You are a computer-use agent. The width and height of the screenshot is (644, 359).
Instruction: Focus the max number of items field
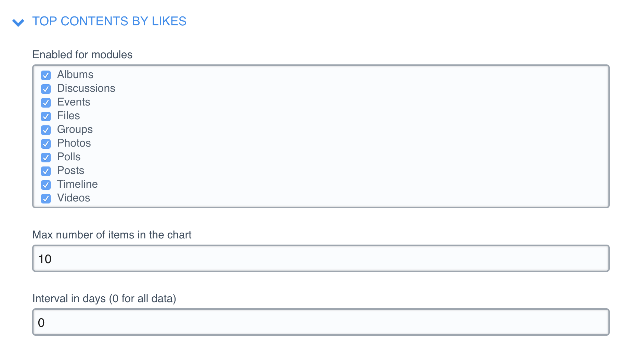321,259
